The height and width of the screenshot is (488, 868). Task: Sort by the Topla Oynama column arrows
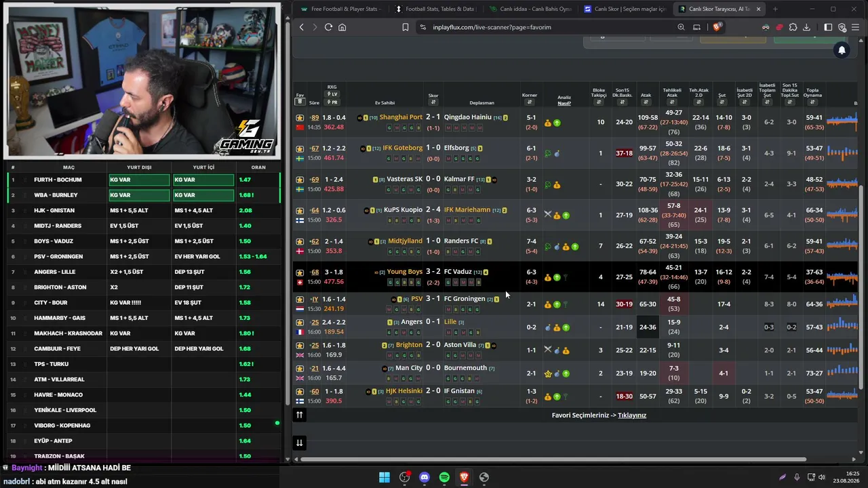pyautogui.click(x=812, y=102)
